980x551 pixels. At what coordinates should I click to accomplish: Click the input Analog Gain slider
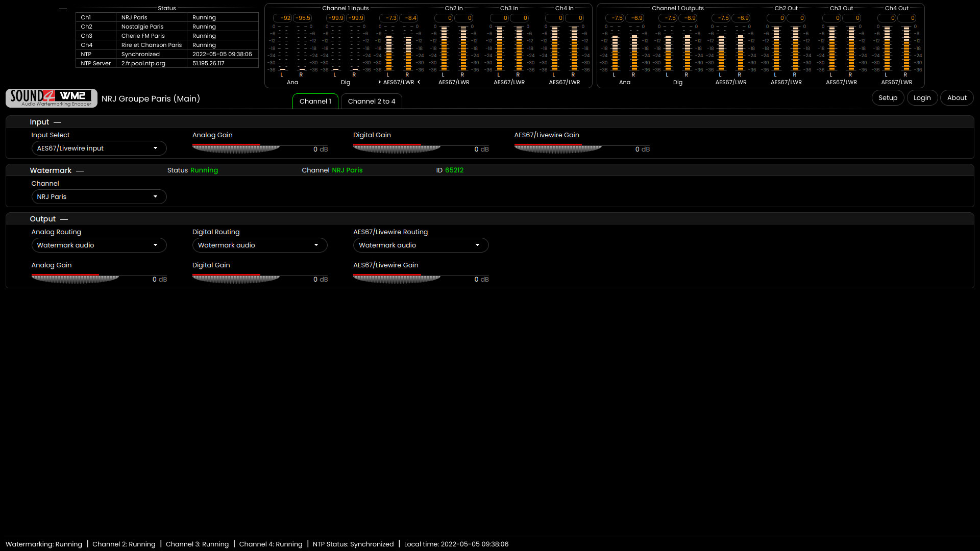tap(236, 149)
